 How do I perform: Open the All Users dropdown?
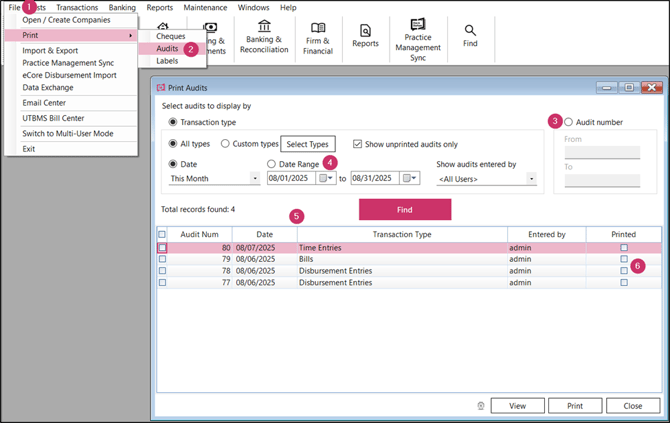532,178
